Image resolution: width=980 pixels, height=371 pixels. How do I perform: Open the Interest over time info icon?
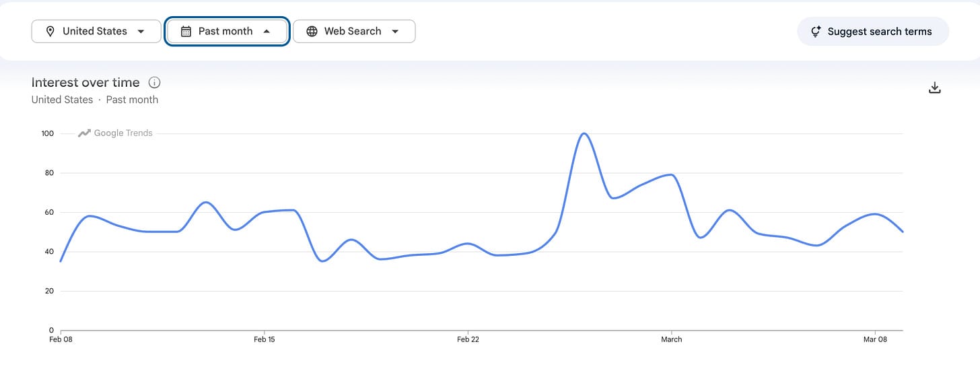pos(154,83)
